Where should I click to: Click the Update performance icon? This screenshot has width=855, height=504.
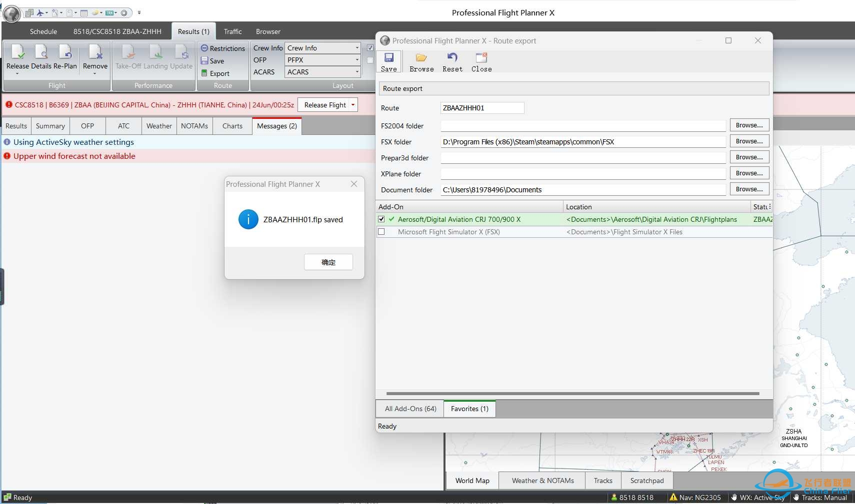pos(181,51)
